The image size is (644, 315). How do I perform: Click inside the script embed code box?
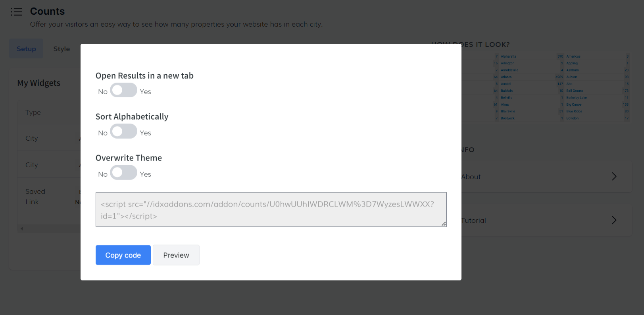271,210
